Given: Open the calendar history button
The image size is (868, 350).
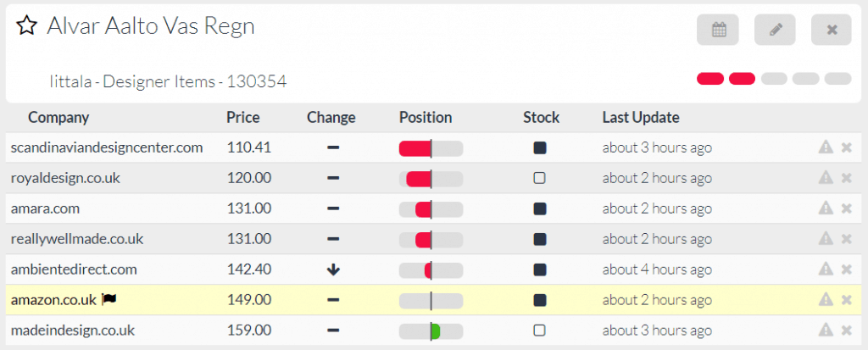Looking at the screenshot, I should pyautogui.click(x=718, y=30).
